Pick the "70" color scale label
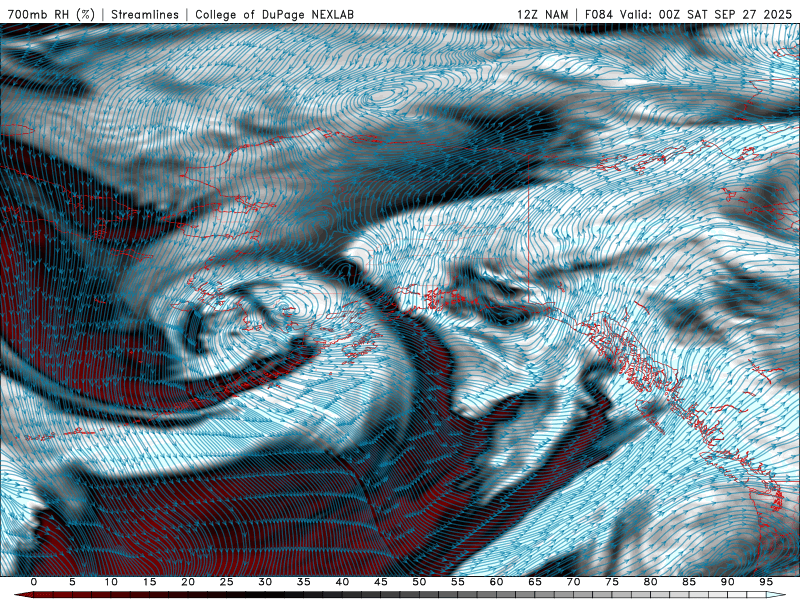The height and width of the screenshot is (600, 800). 573,582
